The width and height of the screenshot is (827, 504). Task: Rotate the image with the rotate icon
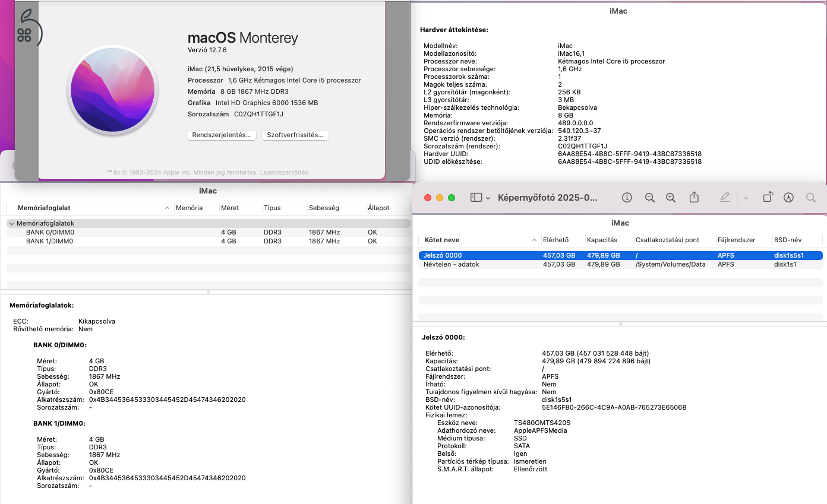click(768, 197)
